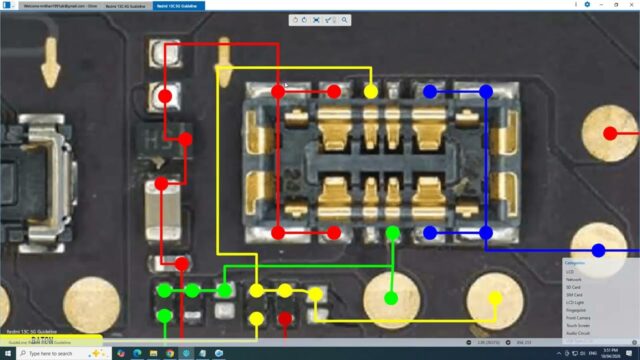The height and width of the screenshot is (360, 640).
Task: Open the document app icon on taskbar
Action: (202, 353)
